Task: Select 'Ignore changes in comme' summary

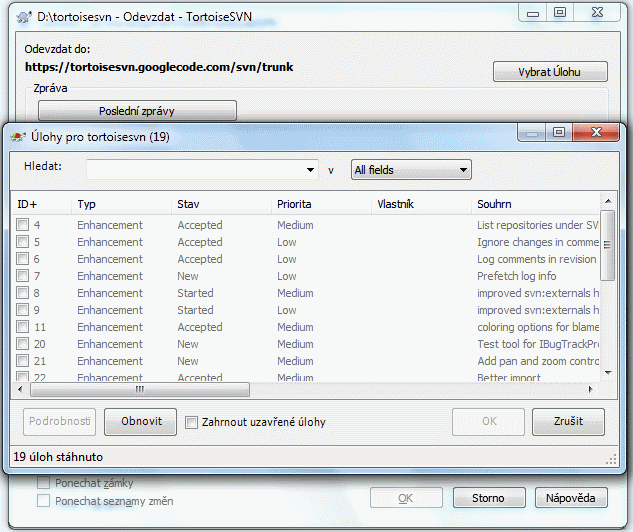Action: [x=538, y=242]
